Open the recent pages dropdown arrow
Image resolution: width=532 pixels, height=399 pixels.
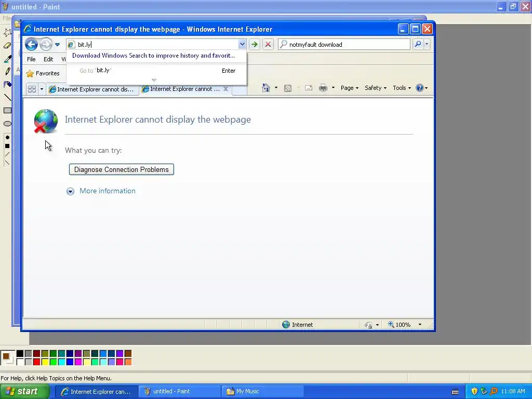click(57, 45)
